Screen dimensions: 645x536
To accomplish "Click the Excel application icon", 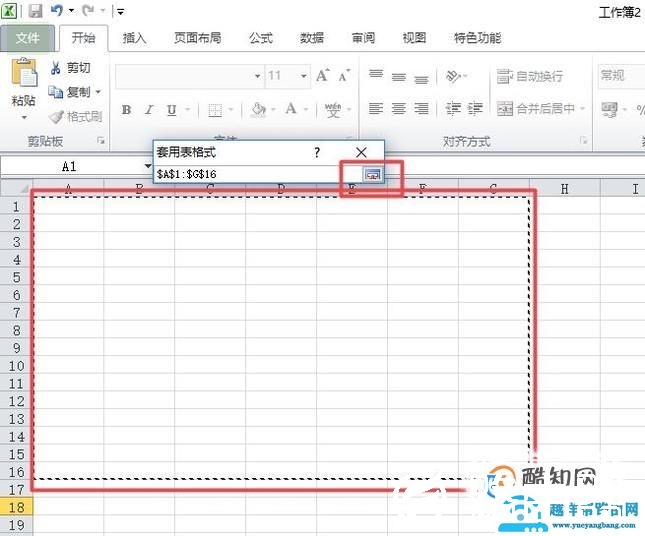I will (9, 10).
